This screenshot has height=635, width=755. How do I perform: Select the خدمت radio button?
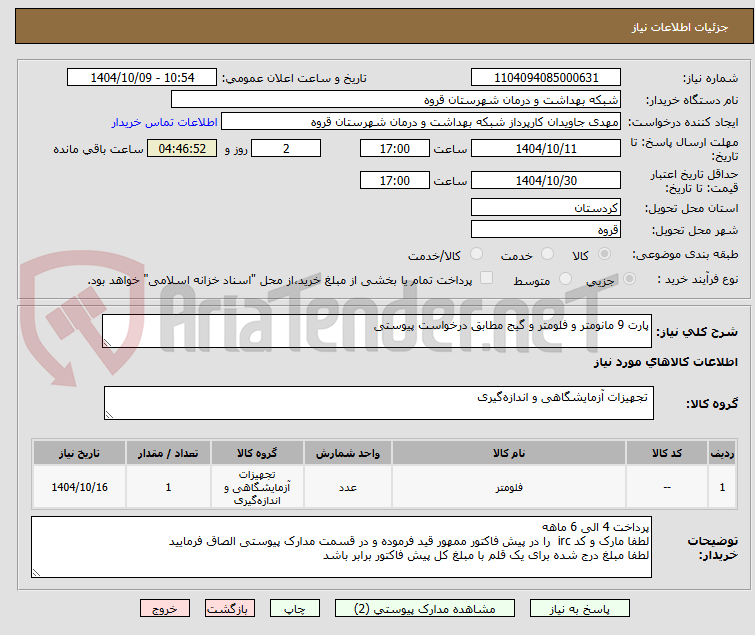tap(547, 254)
